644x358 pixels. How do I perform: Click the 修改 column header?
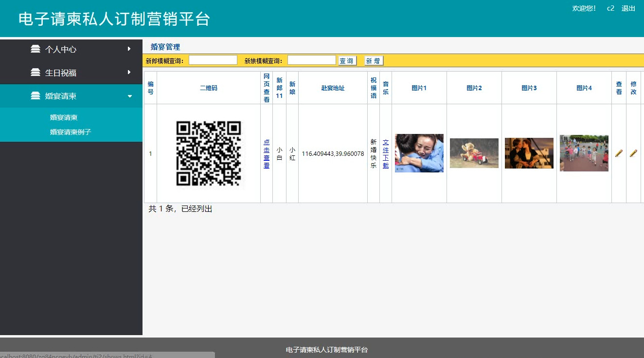(633, 88)
